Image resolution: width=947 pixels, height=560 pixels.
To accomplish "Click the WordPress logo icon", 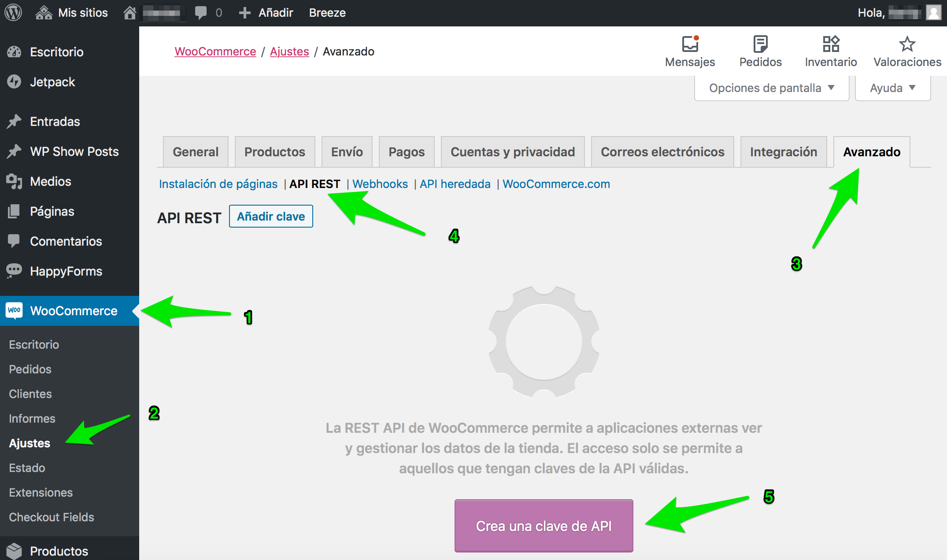I will pos(13,12).
